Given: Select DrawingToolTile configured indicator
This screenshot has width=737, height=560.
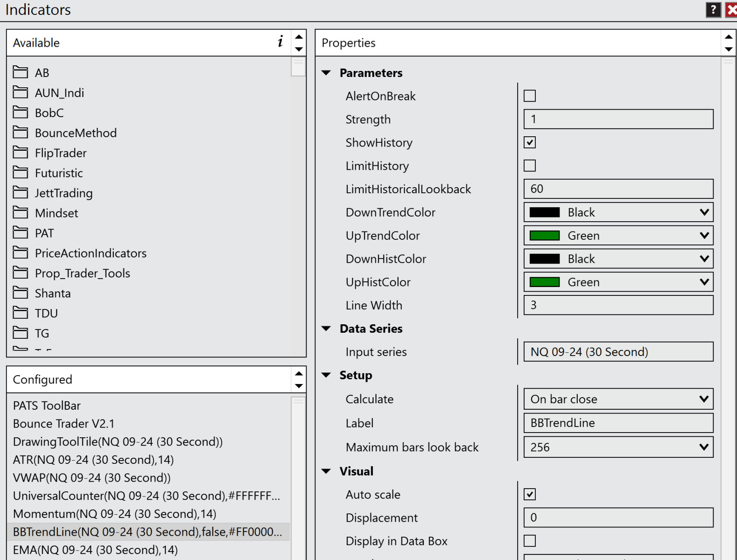Looking at the screenshot, I should pyautogui.click(x=148, y=441).
